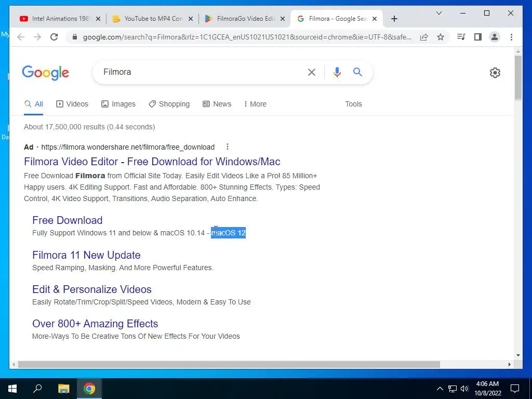
Task: Select the Images results filter
Action: [x=118, y=104]
